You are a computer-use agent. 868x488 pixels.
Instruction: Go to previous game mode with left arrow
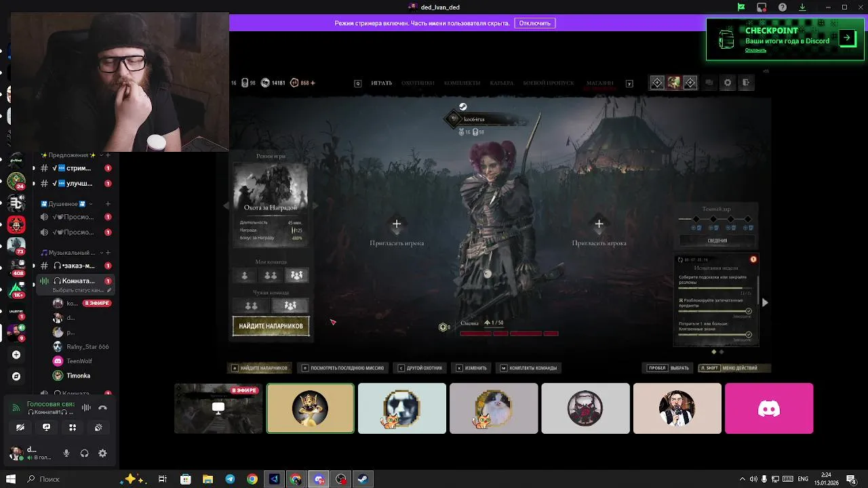(227, 205)
